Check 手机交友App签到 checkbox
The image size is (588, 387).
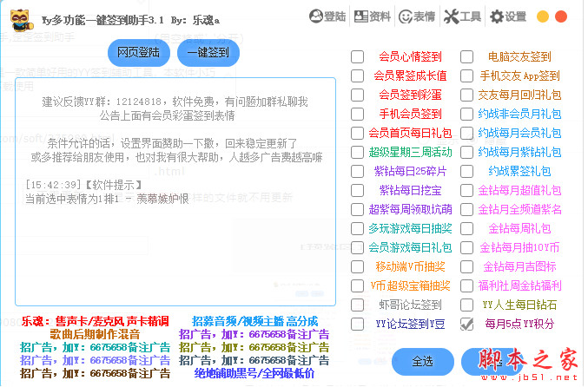point(467,76)
